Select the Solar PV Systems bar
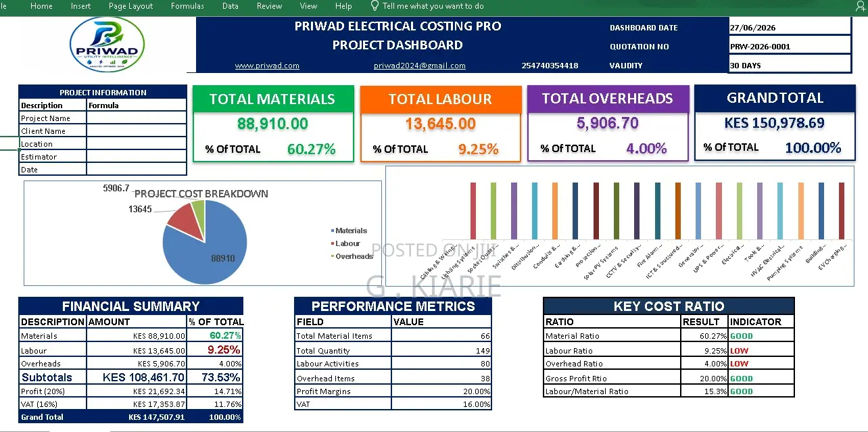The image size is (868, 432). point(617,210)
